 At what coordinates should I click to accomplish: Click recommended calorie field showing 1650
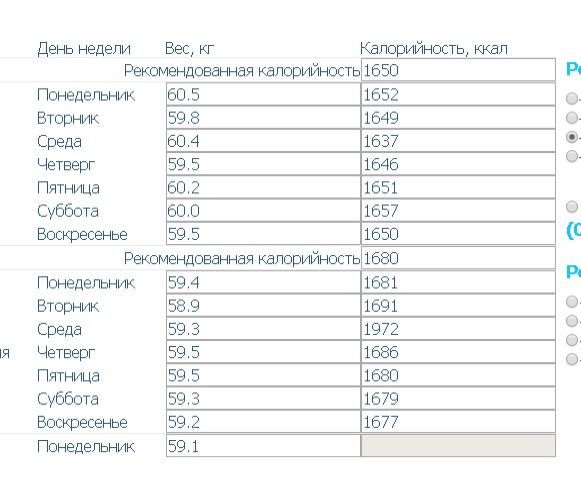click(458, 70)
